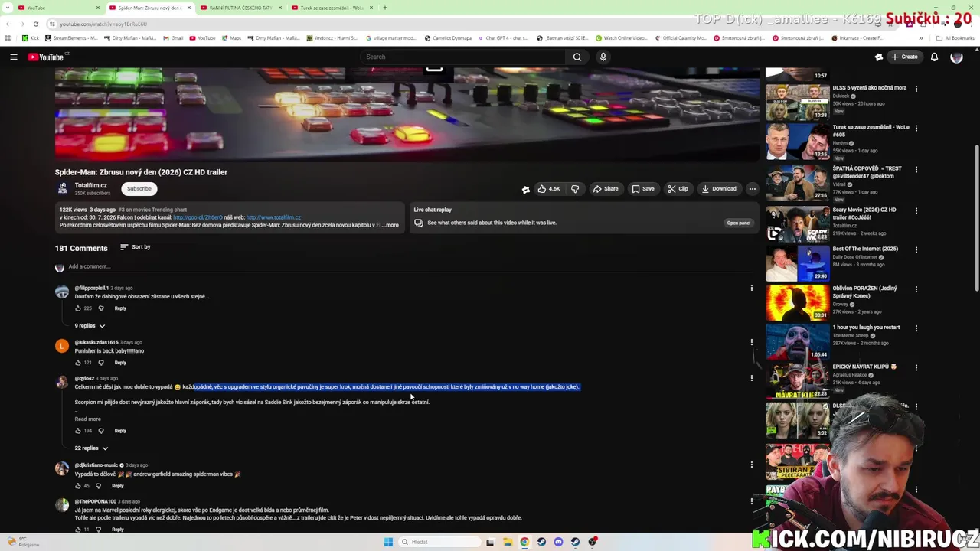Expand the video description with ...more
Screen dimensions: 980x551
(x=390, y=225)
